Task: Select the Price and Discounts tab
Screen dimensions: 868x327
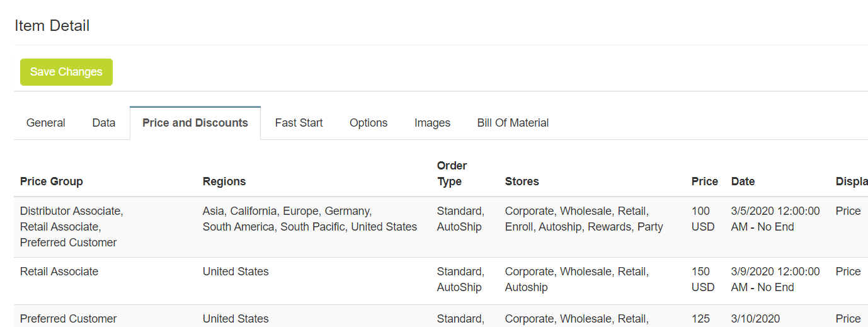Action: pyautogui.click(x=195, y=123)
